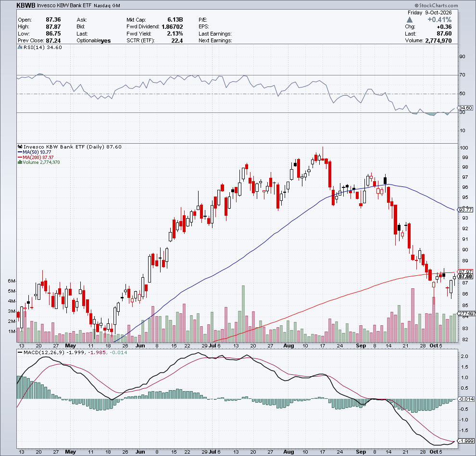
Task: Click the header Volume value 2,774,970
Action: (438, 41)
